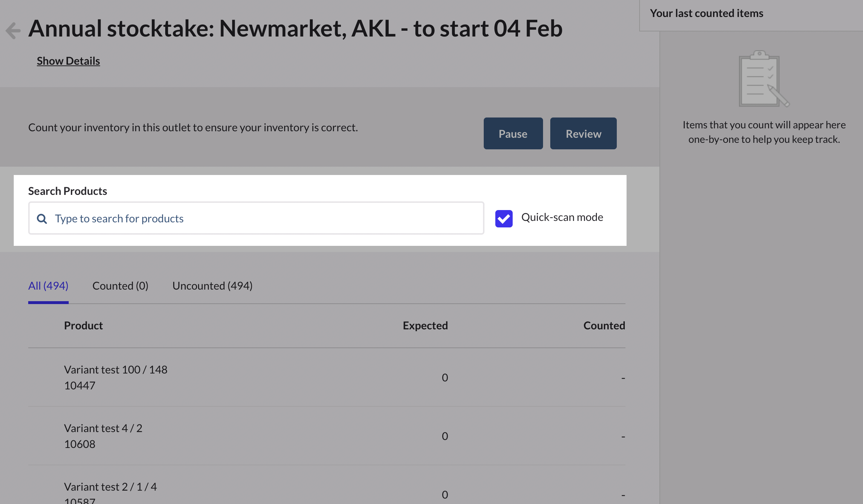The height and width of the screenshot is (504, 863).
Task: Select the Variant test 2 / 1 / 4 row
Action: click(x=110, y=492)
